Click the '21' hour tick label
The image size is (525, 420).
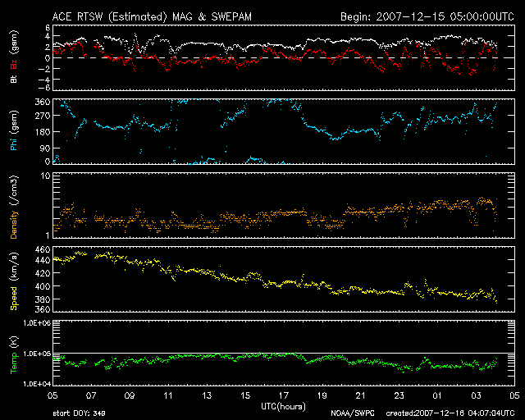[361, 395]
